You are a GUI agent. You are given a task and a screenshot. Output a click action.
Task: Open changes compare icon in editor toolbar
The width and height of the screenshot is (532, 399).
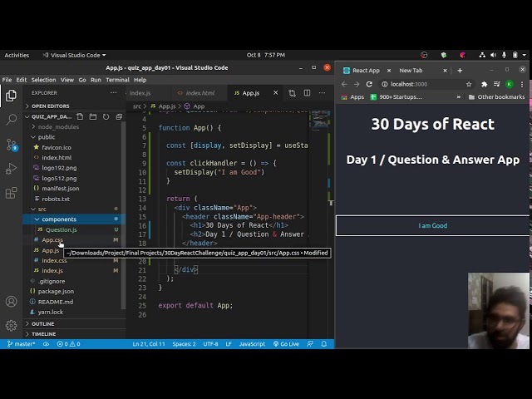pyautogui.click(x=292, y=93)
